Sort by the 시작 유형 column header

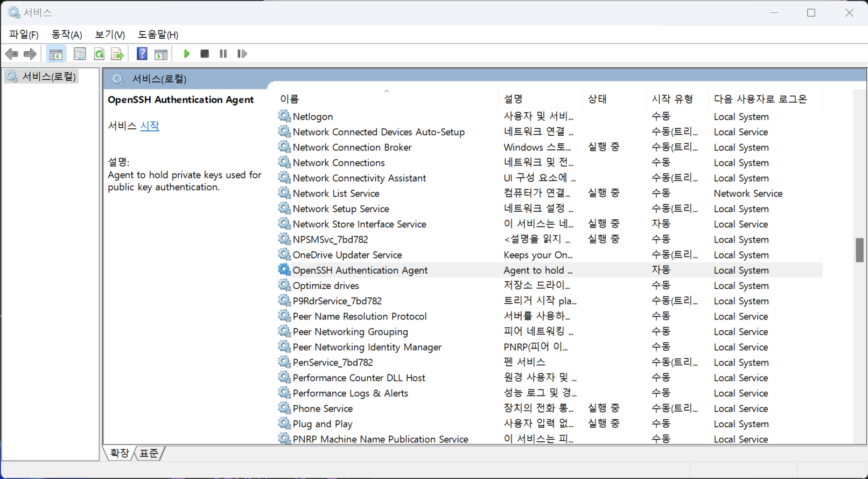[677, 99]
